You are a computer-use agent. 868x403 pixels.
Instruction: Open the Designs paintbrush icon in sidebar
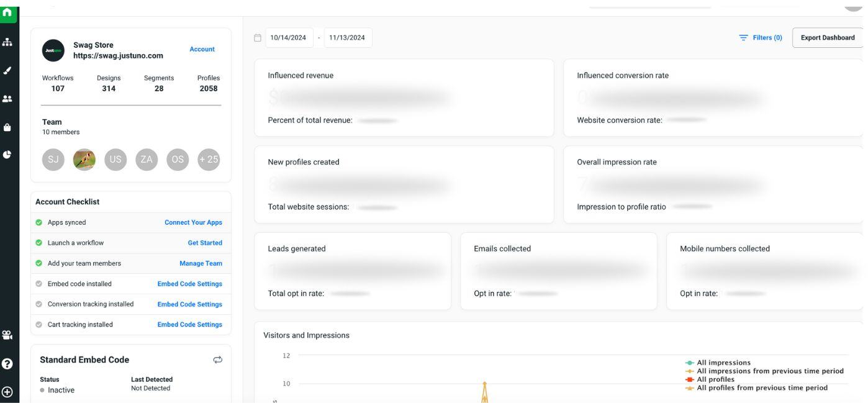pyautogui.click(x=7, y=70)
